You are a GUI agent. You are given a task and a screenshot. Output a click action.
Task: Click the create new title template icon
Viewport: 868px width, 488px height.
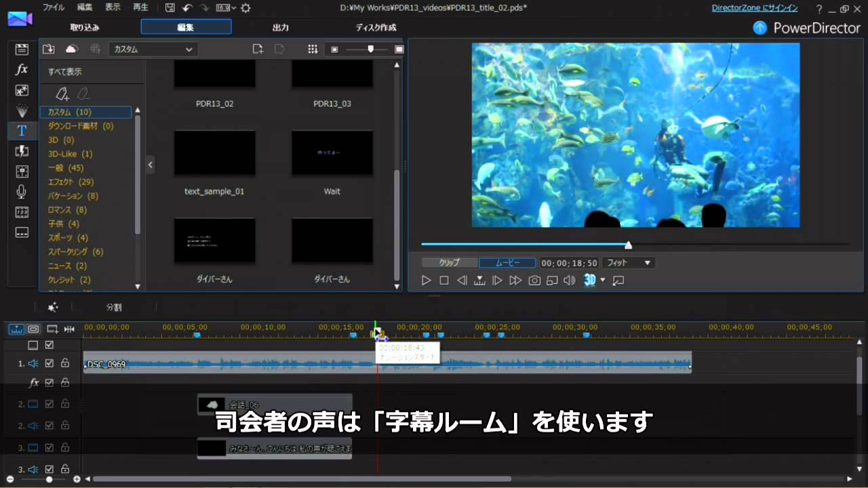[258, 49]
